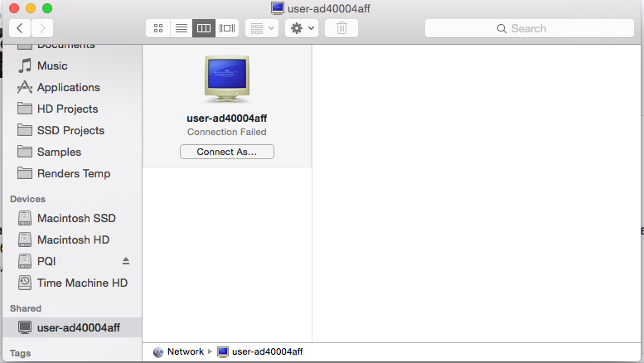
Task: Click the HD Projects folder icon
Action: 25,109
